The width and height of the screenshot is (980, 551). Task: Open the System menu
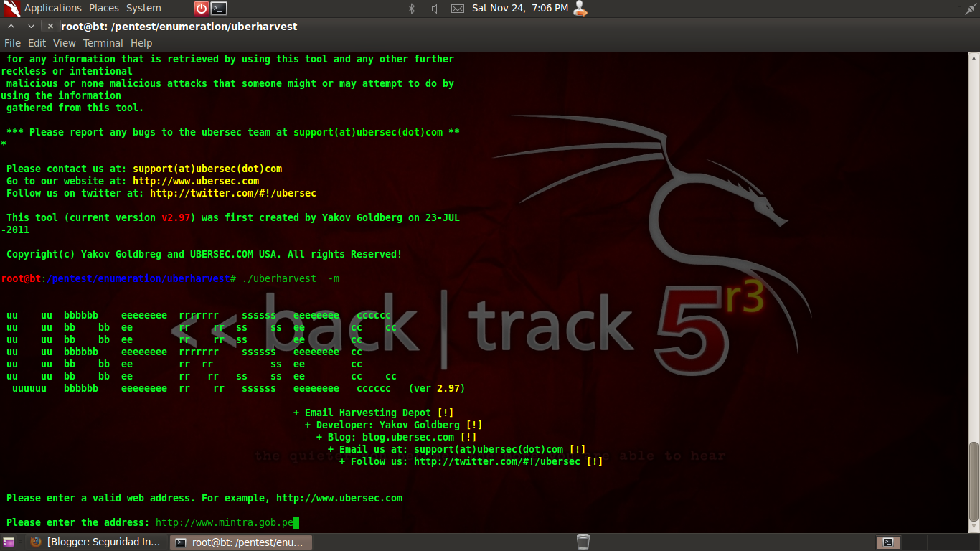(143, 8)
